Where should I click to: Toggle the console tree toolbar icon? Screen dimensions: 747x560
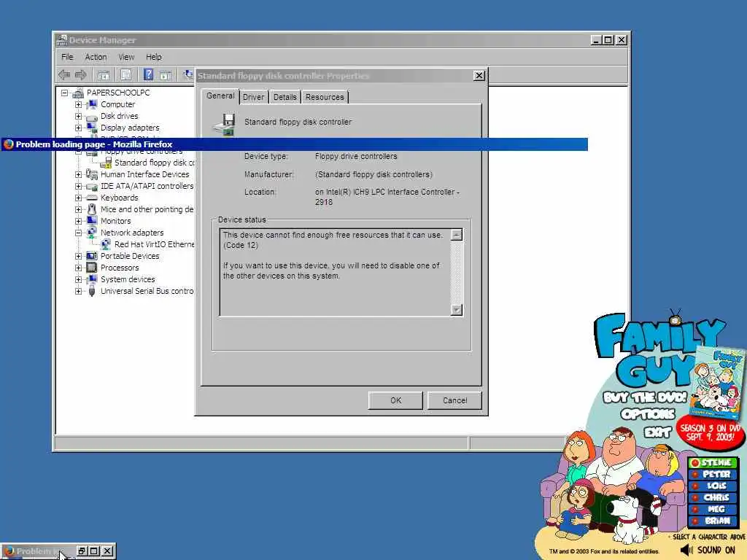(x=104, y=75)
